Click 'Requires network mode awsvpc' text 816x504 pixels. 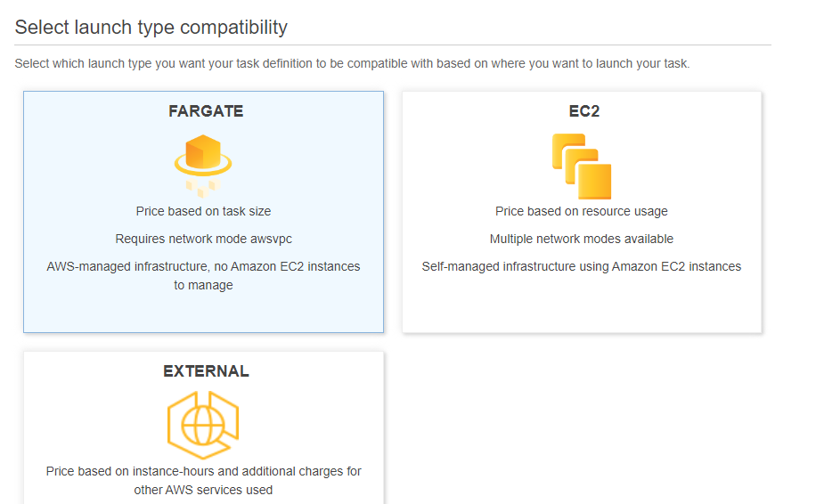point(203,239)
